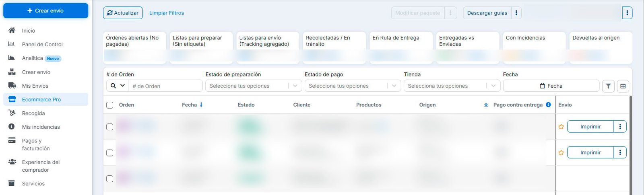The height and width of the screenshot is (195, 644).
Task: Check the second order row checkbox
Action: (x=109, y=153)
